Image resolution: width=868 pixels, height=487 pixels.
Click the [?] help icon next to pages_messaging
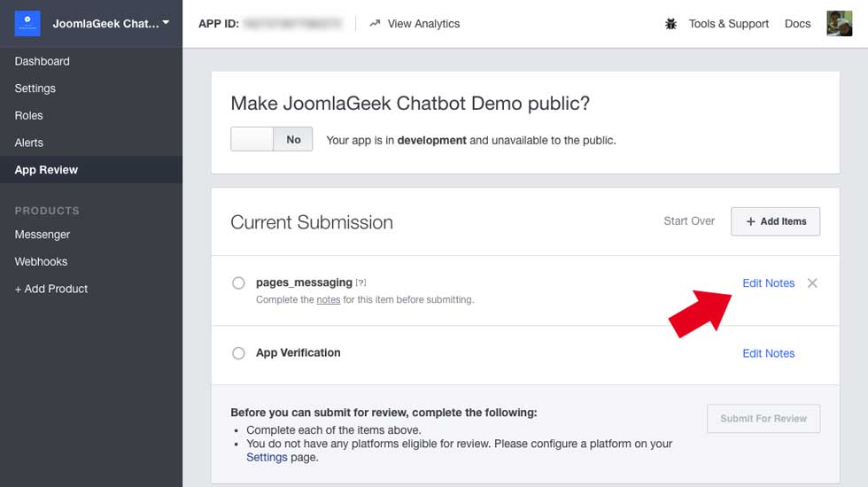[361, 282]
